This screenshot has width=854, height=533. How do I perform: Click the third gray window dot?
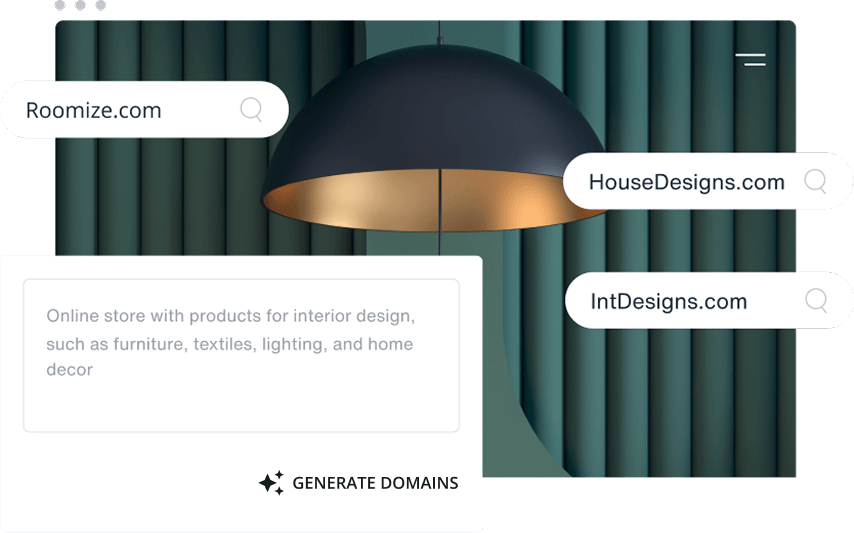click(100, 5)
